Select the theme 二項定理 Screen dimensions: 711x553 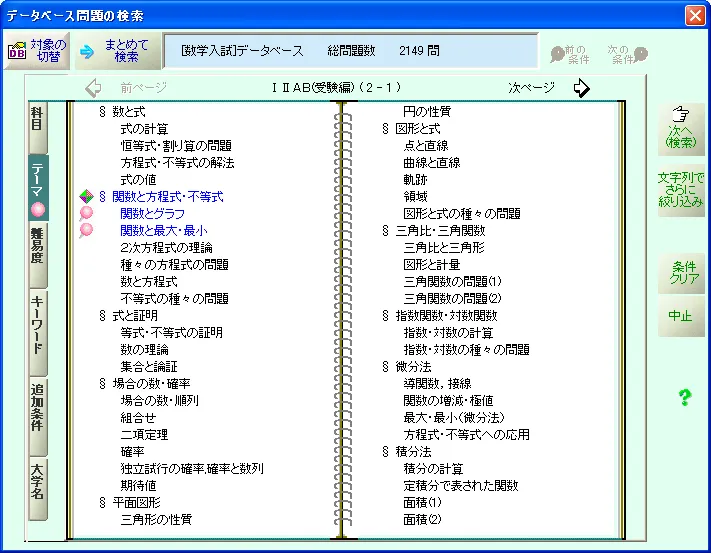pos(144,434)
